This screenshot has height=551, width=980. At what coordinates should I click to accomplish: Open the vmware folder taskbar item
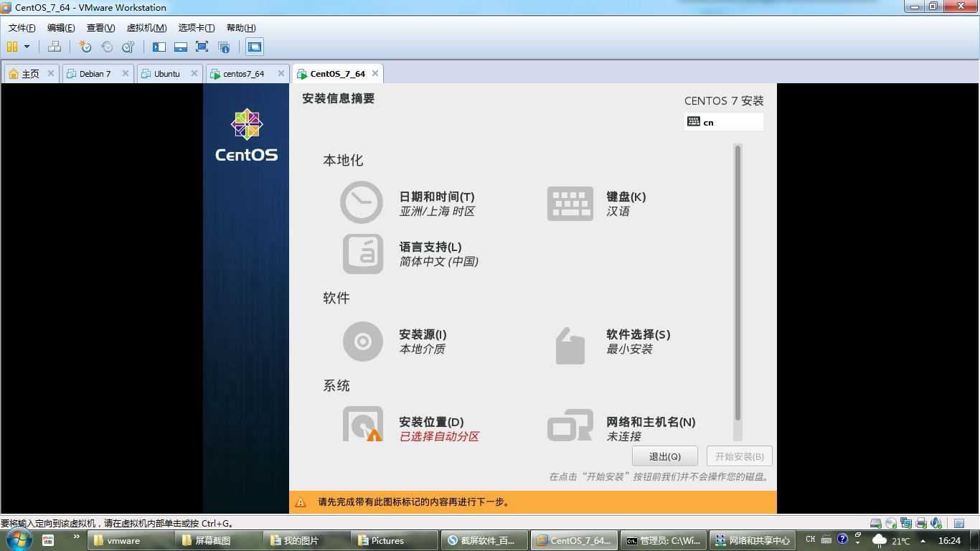click(x=132, y=540)
